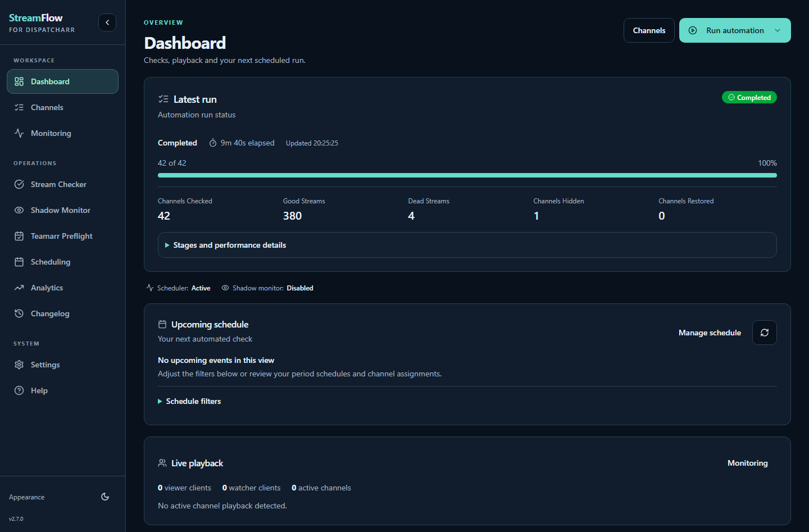Open the Changelog page
This screenshot has height=532, width=809.
point(62,313)
